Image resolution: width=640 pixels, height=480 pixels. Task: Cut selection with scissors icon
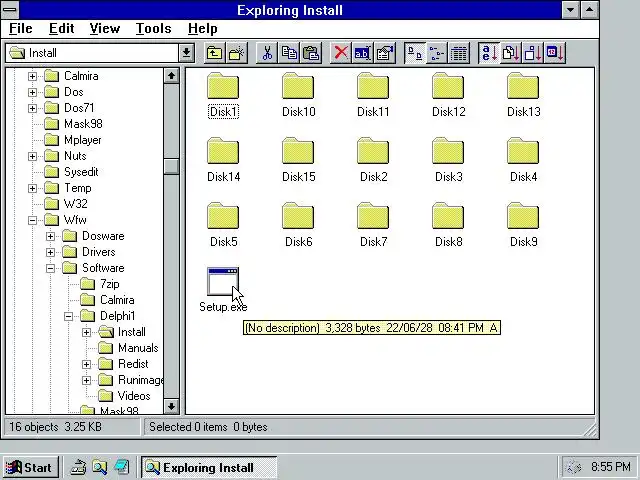[267, 53]
